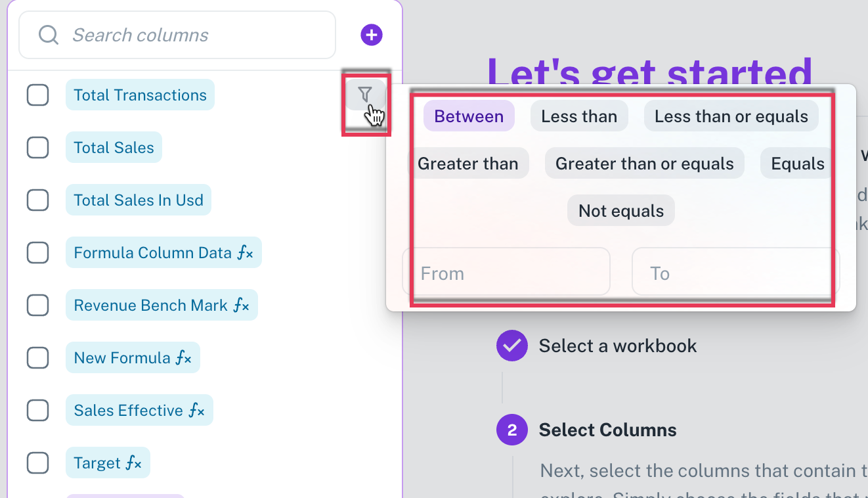
Task: Click the filter funnel icon for Total Transactions
Action: click(x=365, y=95)
